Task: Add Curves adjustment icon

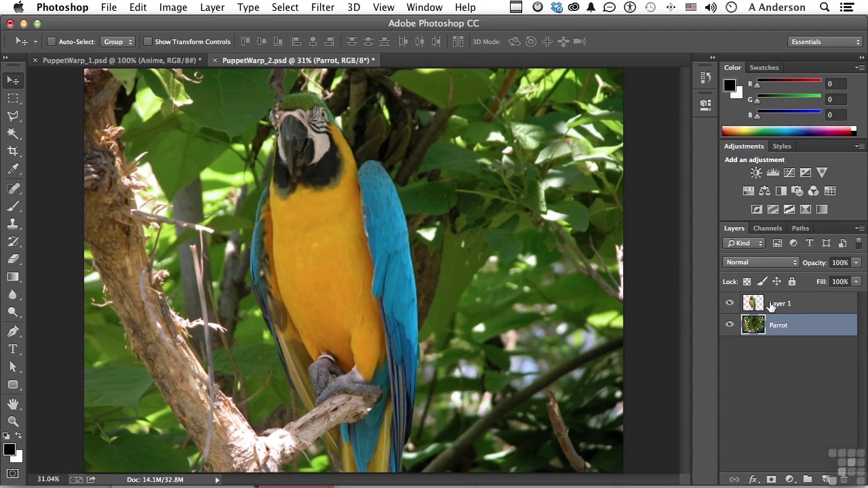Action: coord(789,173)
